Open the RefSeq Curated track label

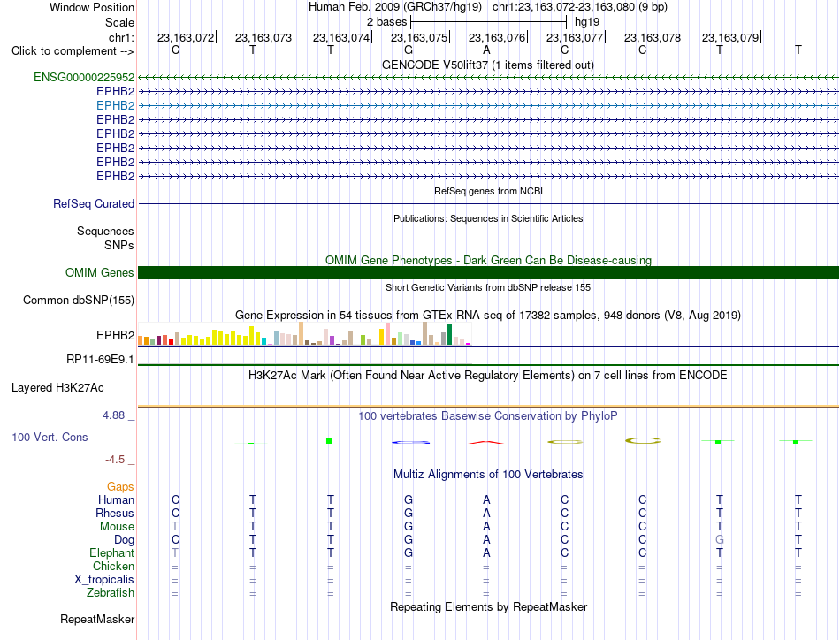(x=94, y=204)
